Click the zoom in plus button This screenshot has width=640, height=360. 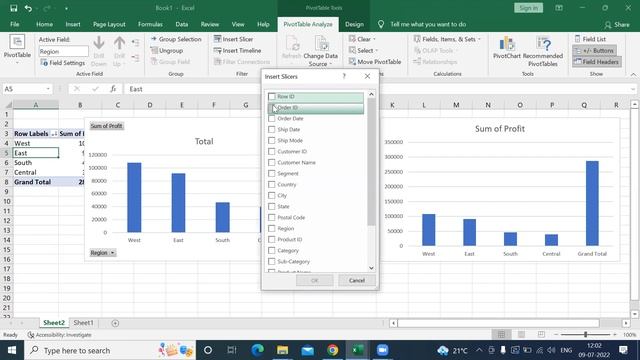(x=615, y=335)
